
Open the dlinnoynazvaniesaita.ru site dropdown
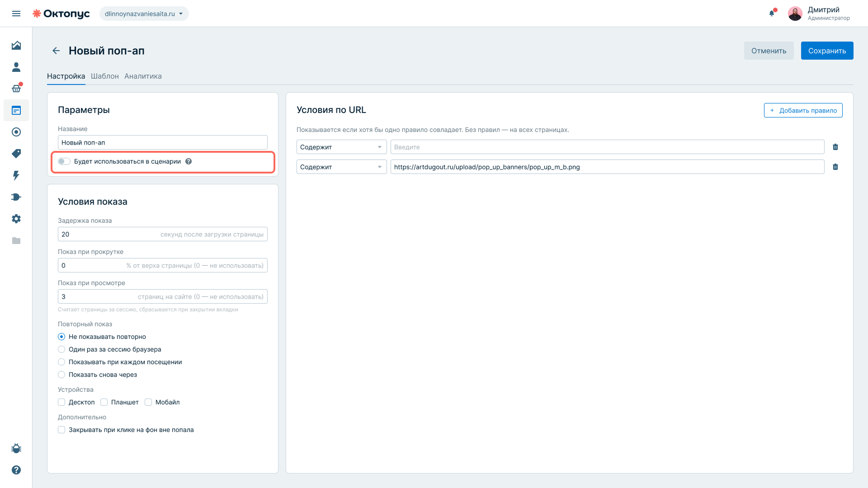(144, 14)
